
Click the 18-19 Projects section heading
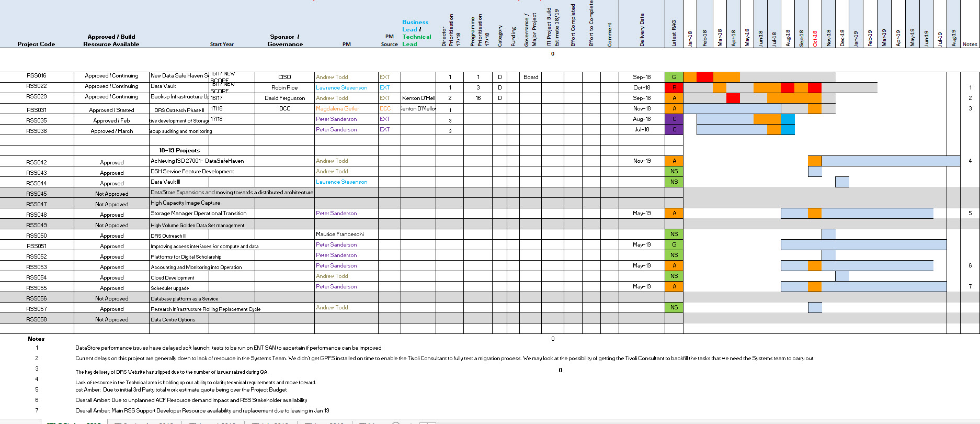179,150
